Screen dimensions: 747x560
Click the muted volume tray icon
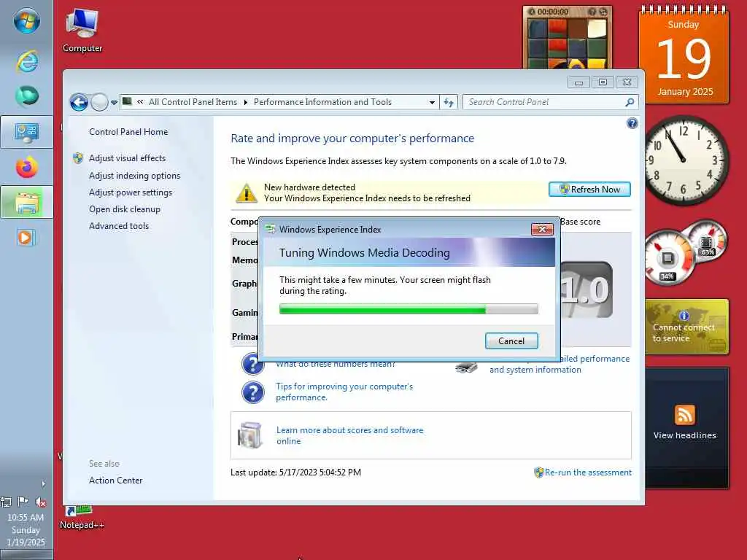click(x=41, y=502)
